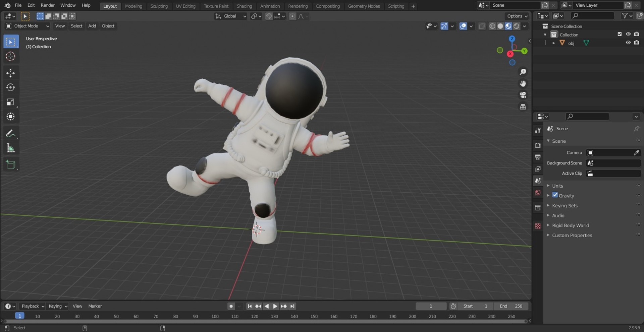This screenshot has height=332, width=644.
Task: Switch to the Modeling workspace tab
Action: click(x=133, y=6)
